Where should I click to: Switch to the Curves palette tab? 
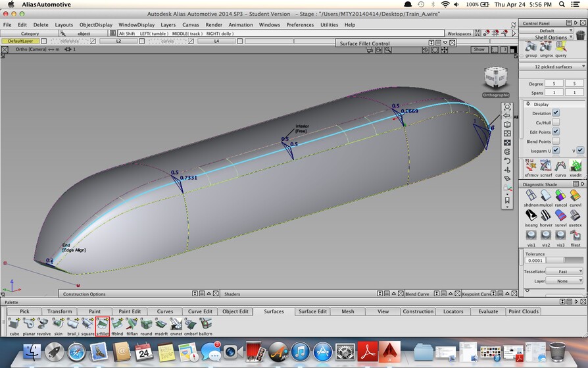pyautogui.click(x=165, y=311)
